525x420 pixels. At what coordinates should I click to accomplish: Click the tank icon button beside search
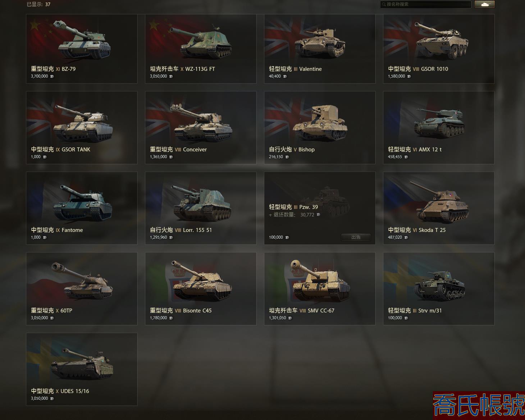coord(484,4)
